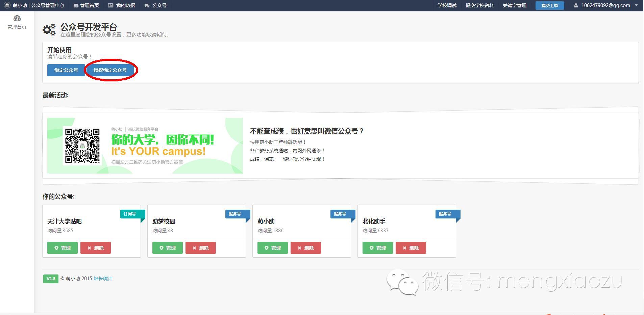Click the 服务号 tag on 萌小助 card
644x315 pixels.
(x=342, y=214)
